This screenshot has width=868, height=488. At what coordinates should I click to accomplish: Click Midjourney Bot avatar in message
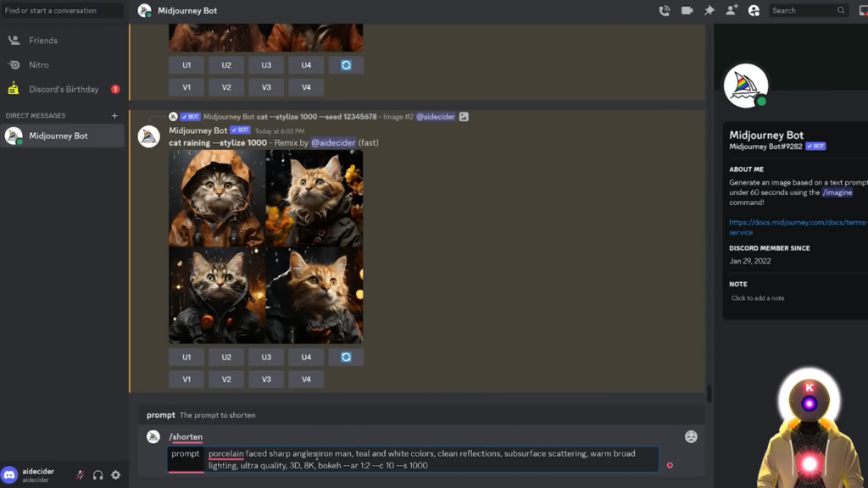click(x=149, y=136)
